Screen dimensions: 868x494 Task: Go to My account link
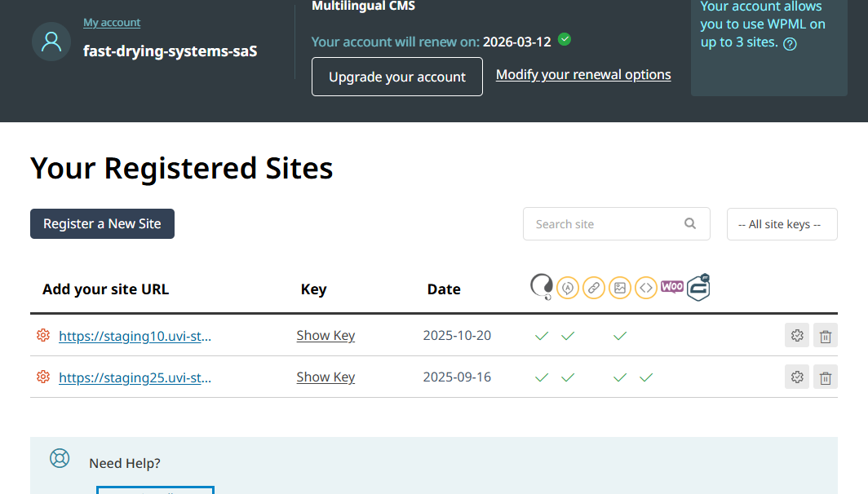point(112,23)
